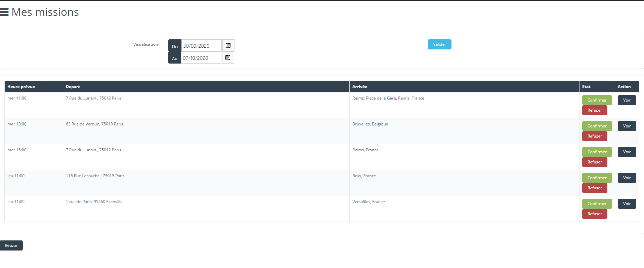Edit the Au end date field
Image resolution: width=644 pixels, height=268 pixels.
tap(201, 58)
